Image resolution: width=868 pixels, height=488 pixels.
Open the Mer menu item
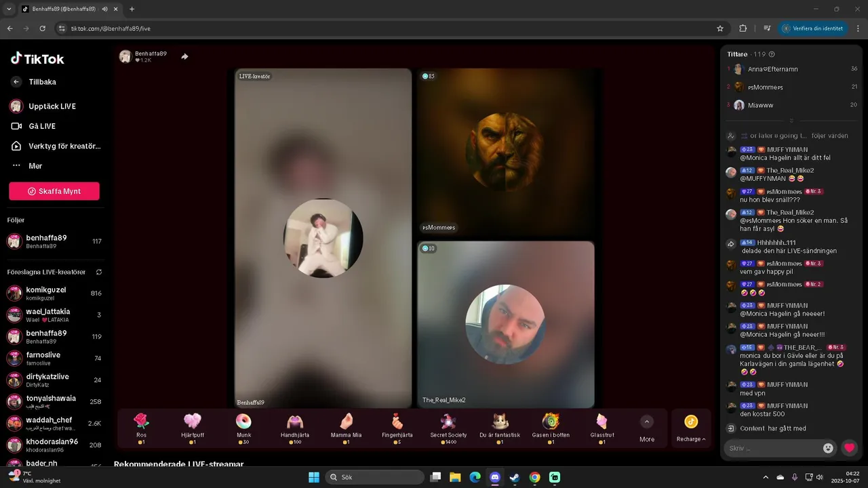[x=35, y=166]
